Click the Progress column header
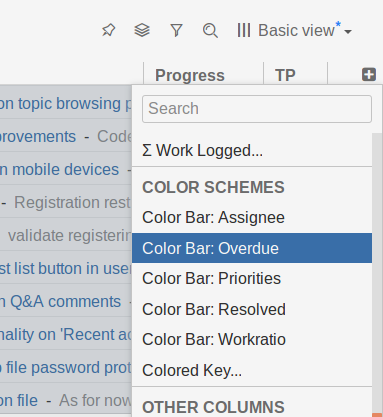 click(x=190, y=75)
